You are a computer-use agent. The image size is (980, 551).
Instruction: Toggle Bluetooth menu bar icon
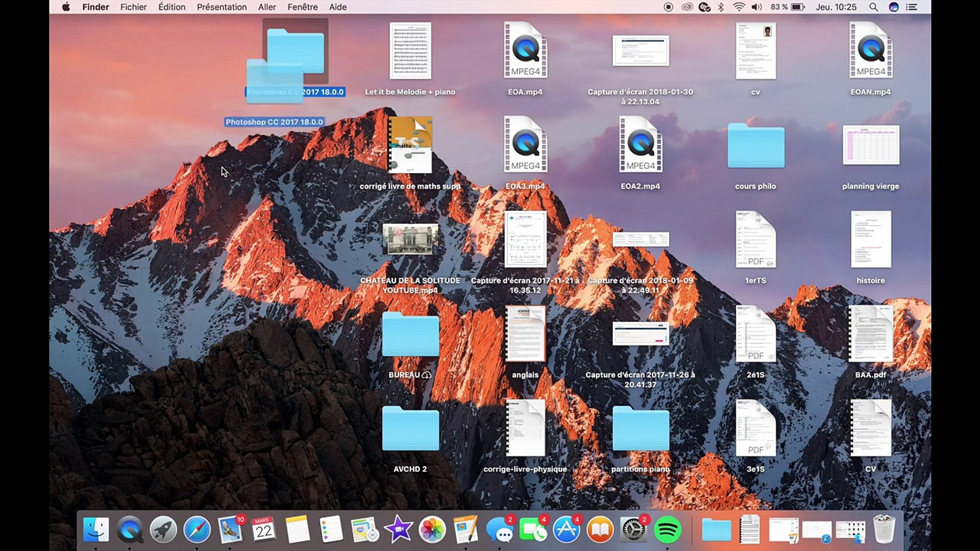tap(721, 7)
